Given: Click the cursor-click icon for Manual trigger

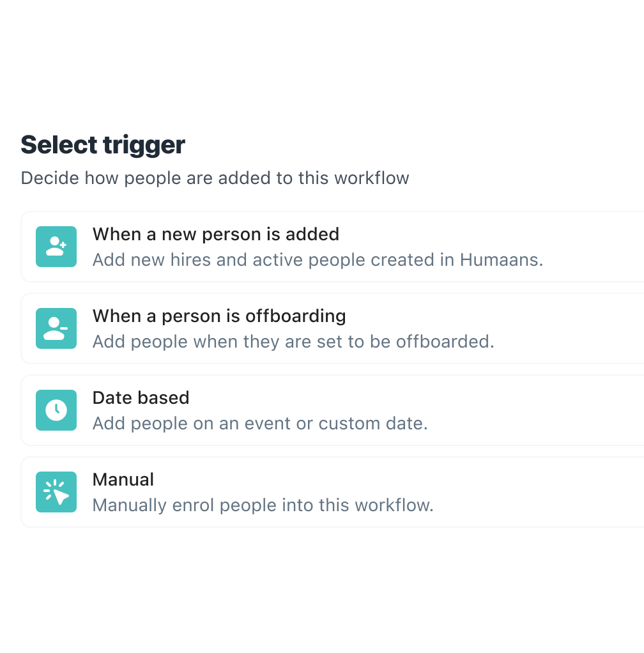Looking at the screenshot, I should pos(56,492).
